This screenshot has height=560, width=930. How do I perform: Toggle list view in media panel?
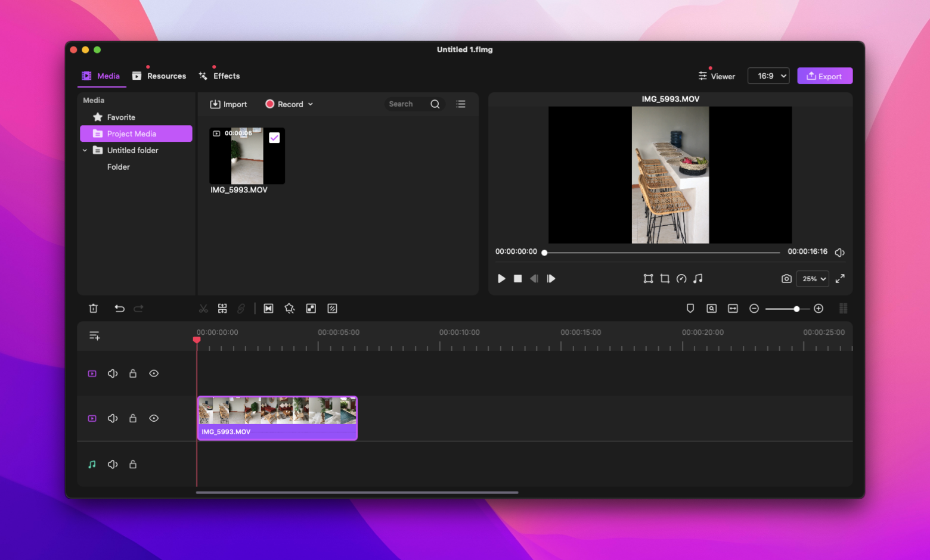[x=461, y=104]
